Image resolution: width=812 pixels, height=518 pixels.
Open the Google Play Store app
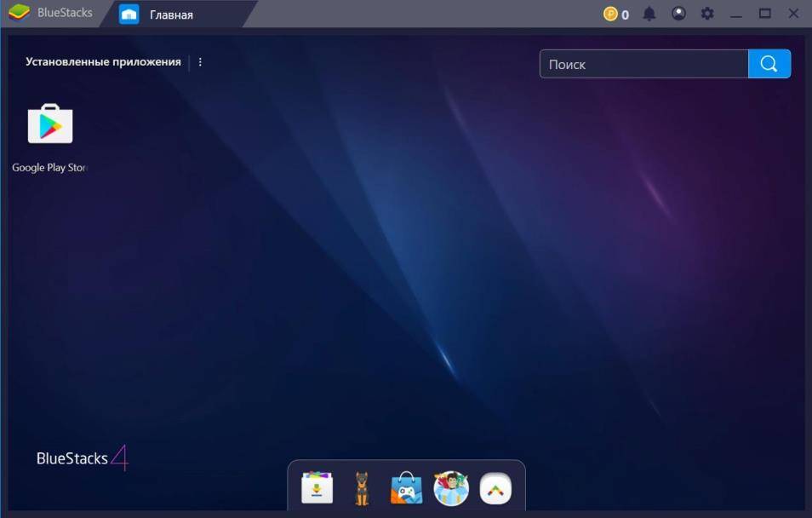(50, 126)
